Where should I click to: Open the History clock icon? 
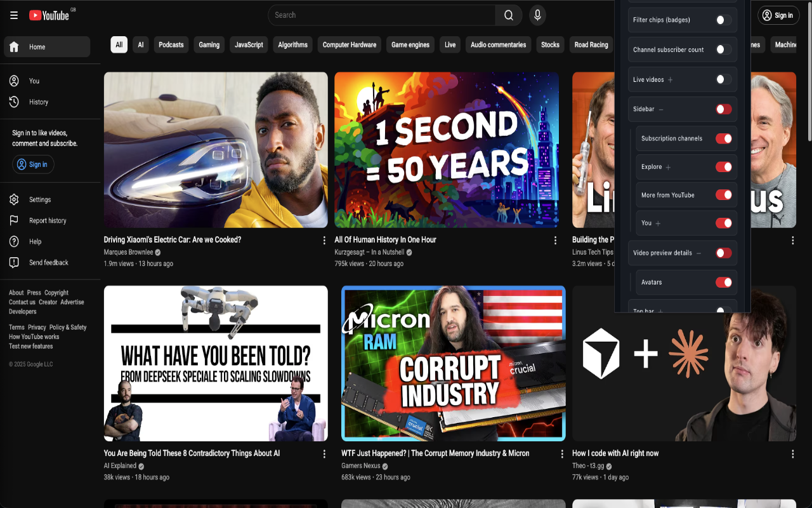pos(14,102)
